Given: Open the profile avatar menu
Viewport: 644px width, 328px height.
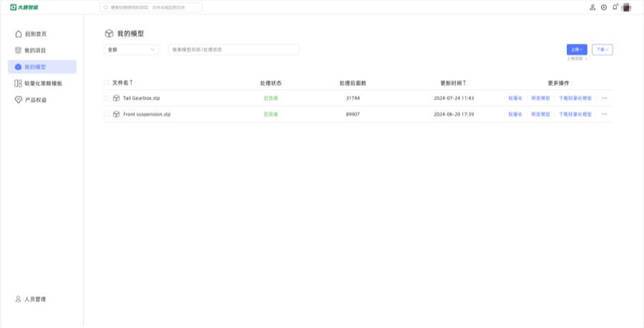Looking at the screenshot, I should 626,7.
